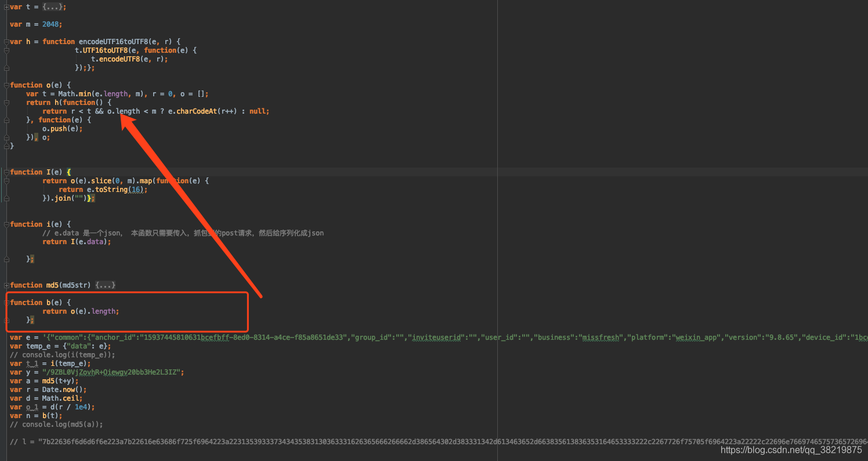Click the commented console.log(i(temp_e)) line
The image size is (868, 461).
tap(63, 355)
